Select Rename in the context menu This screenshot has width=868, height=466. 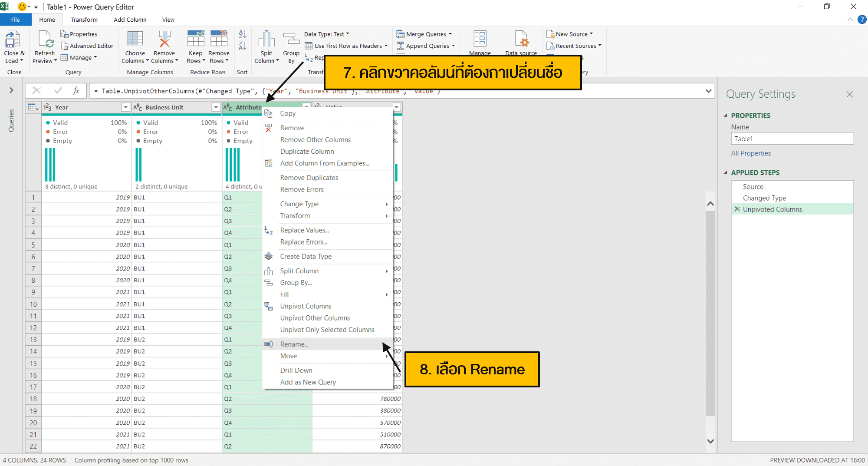[294, 344]
